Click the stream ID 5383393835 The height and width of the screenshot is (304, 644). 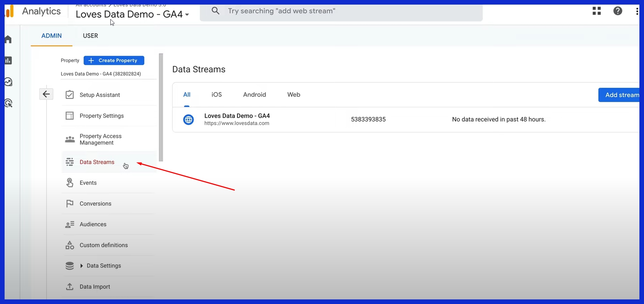(x=368, y=119)
